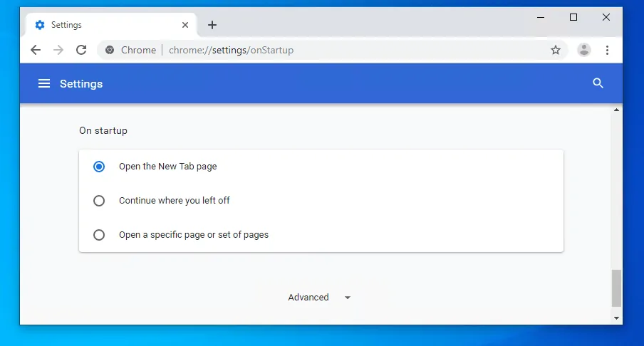Close the Settings tab
Viewport: 644px width, 346px height.
185,25
